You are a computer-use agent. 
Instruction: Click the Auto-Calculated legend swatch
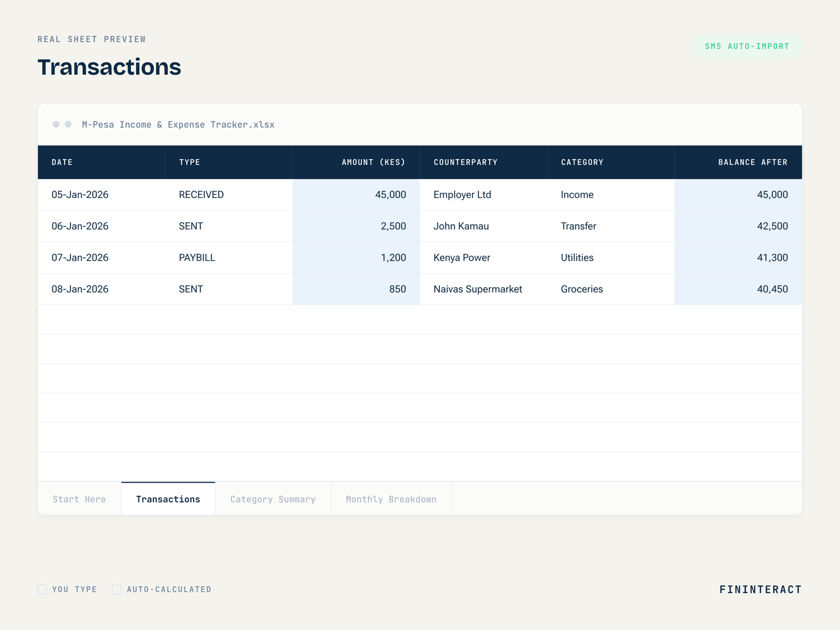point(117,589)
